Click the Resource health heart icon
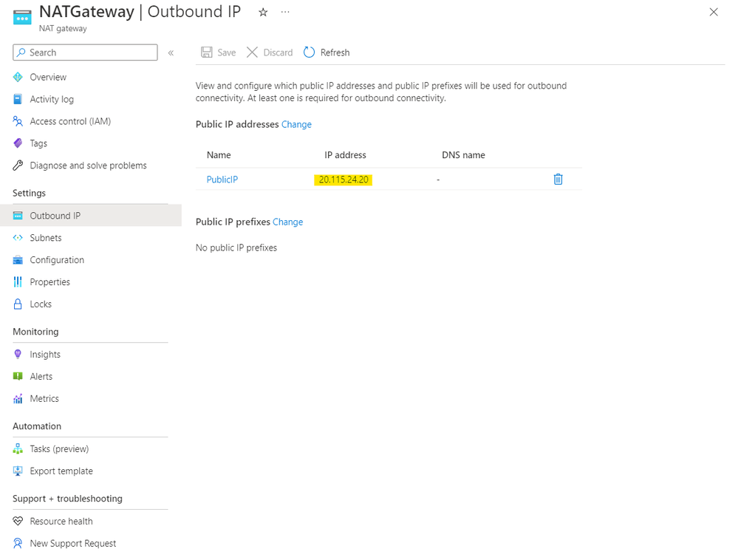This screenshot has height=560, width=738. click(x=18, y=522)
